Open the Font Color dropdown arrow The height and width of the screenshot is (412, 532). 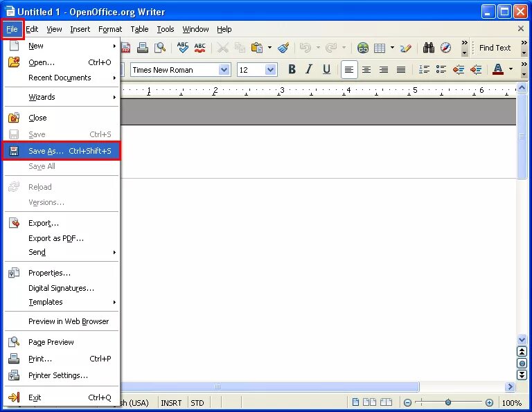(511, 69)
